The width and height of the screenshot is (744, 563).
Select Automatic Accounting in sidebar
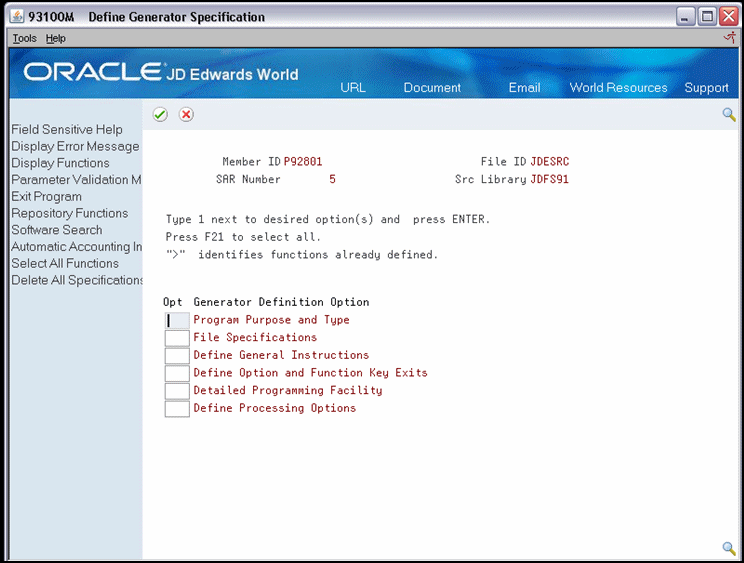[x=76, y=247]
